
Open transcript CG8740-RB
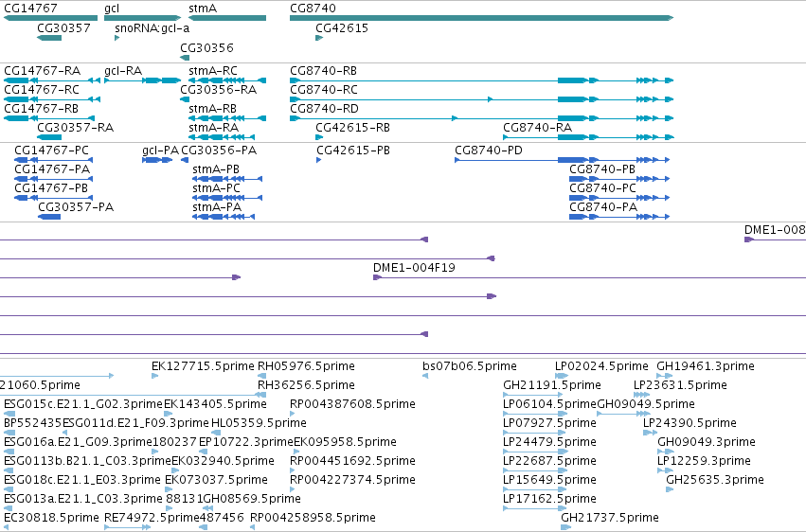click(323, 70)
